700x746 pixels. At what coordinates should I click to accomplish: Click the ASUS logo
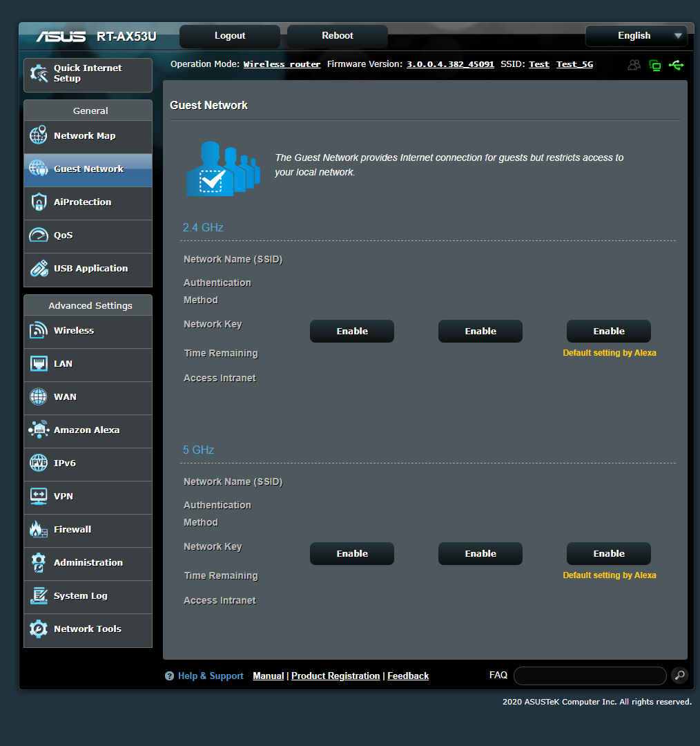point(61,36)
